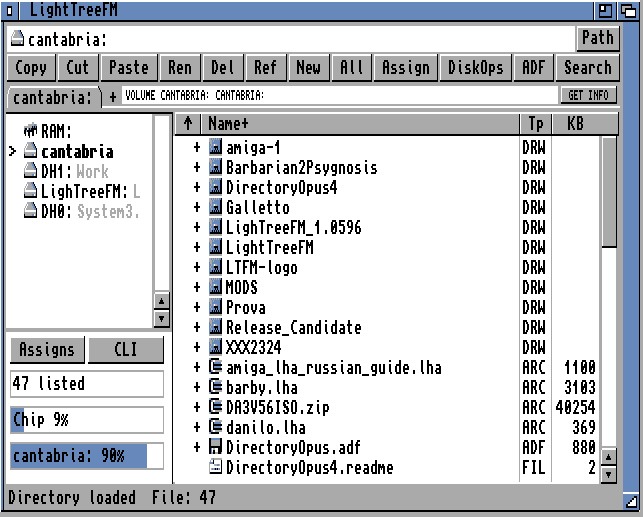Click the cantabria drive icon in the tree

(x=30, y=150)
